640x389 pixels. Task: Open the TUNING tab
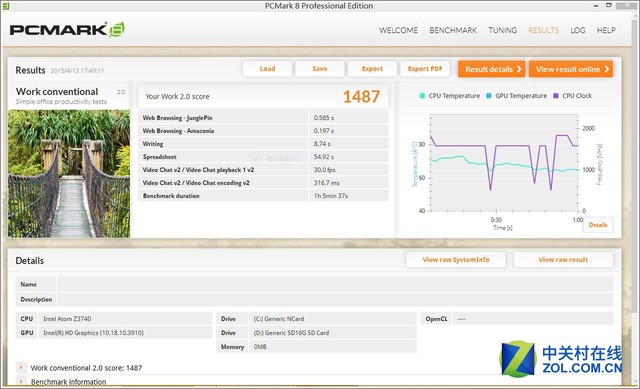click(502, 30)
